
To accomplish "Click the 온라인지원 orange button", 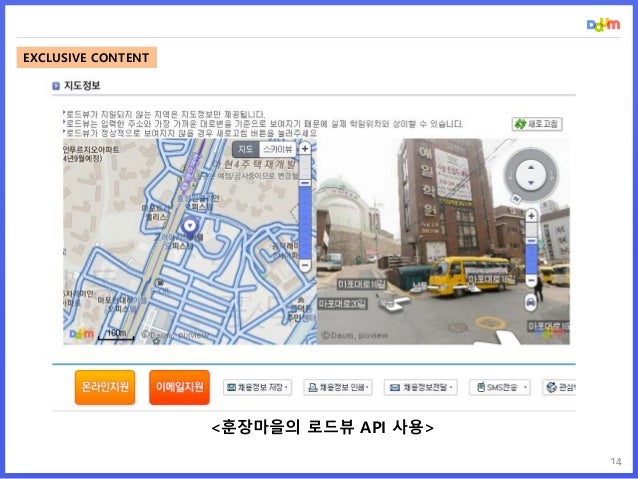I will (x=105, y=387).
